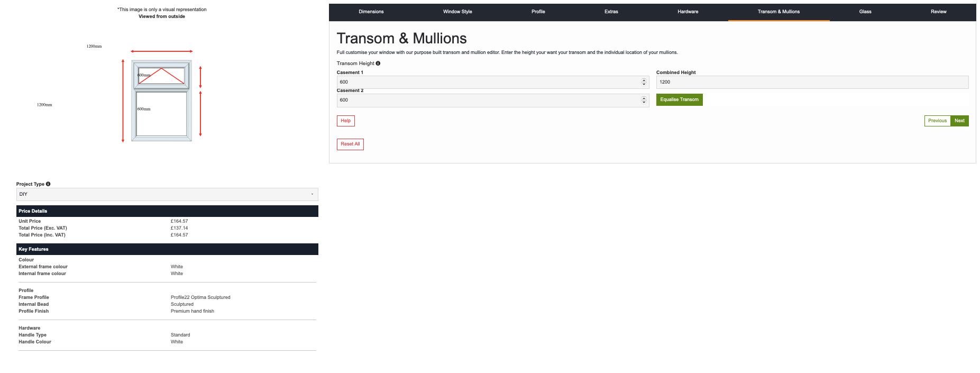Proceed with the green Next button

[959, 121]
